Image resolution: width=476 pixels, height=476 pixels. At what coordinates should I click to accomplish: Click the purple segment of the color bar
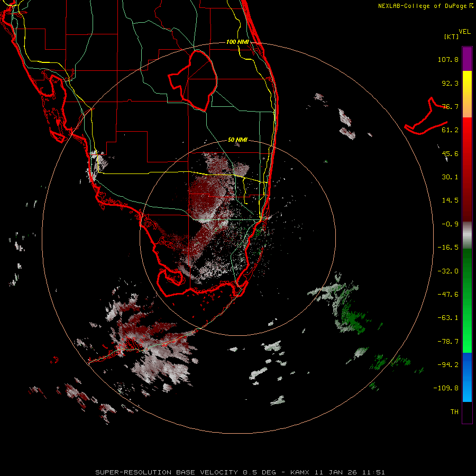[467, 59]
